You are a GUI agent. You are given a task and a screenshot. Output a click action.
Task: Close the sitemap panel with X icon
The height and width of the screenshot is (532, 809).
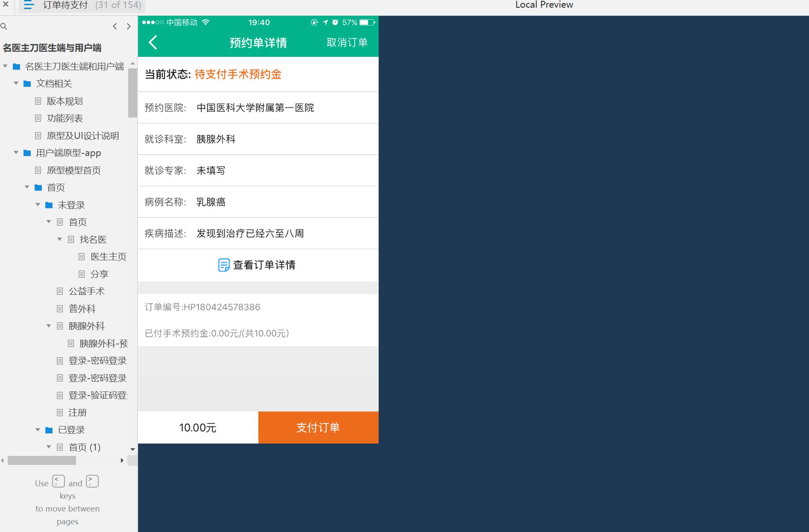point(6,4)
